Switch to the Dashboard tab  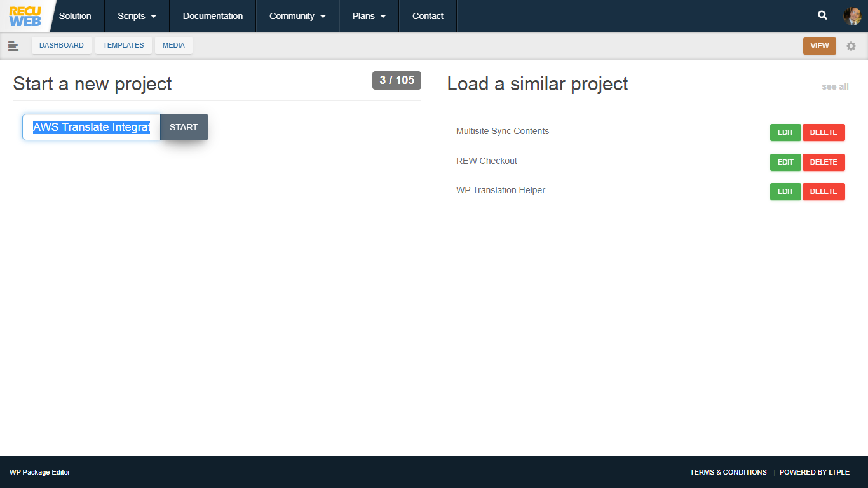pos(62,46)
